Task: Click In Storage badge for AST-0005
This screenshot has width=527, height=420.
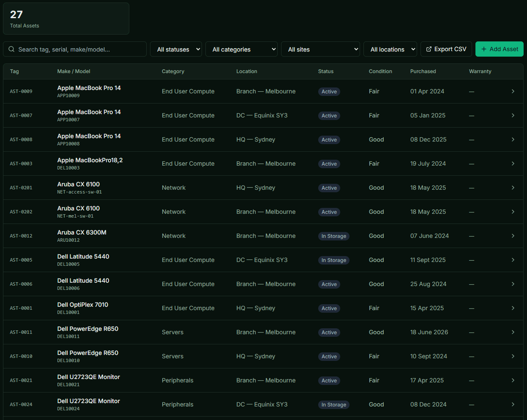Action: 334,260
